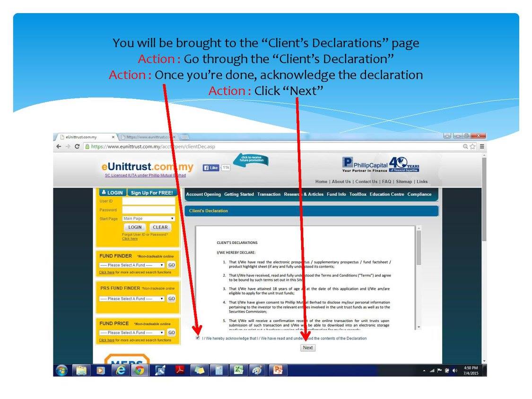Open Calculator from the taskbar
This screenshot has height=399, width=532.
[x=219, y=371]
